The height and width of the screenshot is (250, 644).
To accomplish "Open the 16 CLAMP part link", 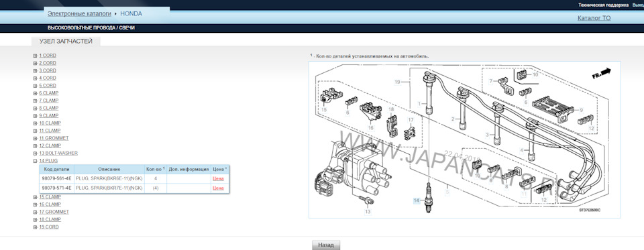I will (50, 204).
